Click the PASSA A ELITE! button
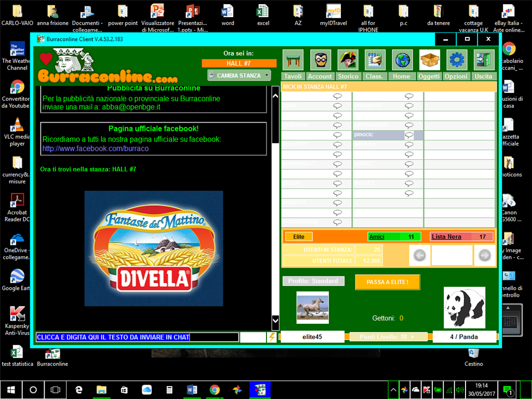 pyautogui.click(x=388, y=282)
